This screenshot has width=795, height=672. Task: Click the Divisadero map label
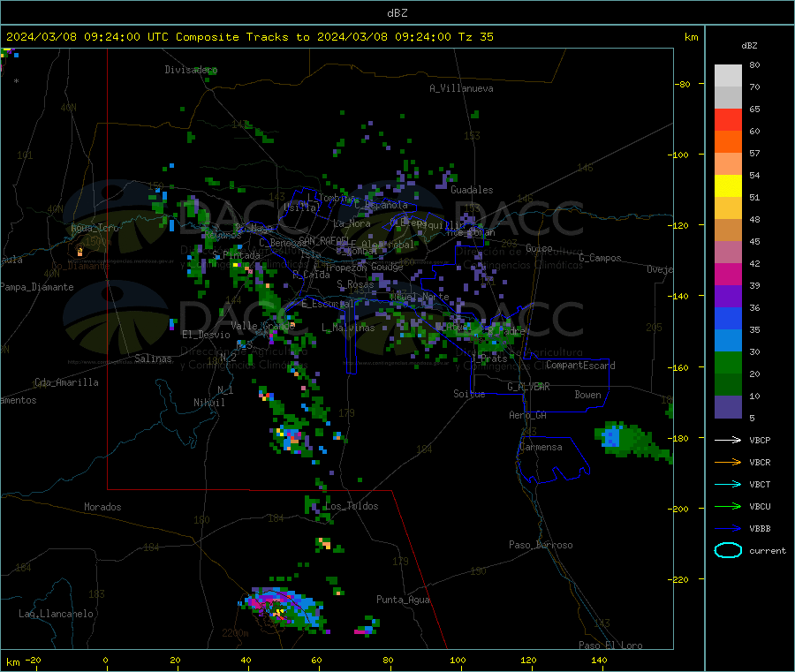pyautogui.click(x=191, y=70)
